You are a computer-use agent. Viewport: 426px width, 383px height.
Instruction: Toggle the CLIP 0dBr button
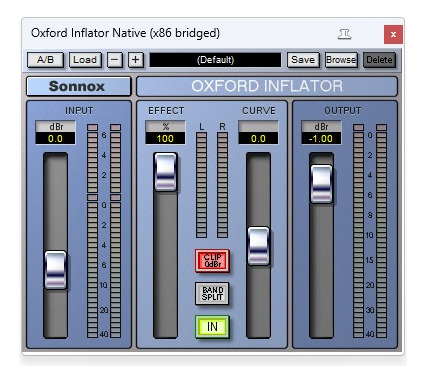pyautogui.click(x=212, y=261)
